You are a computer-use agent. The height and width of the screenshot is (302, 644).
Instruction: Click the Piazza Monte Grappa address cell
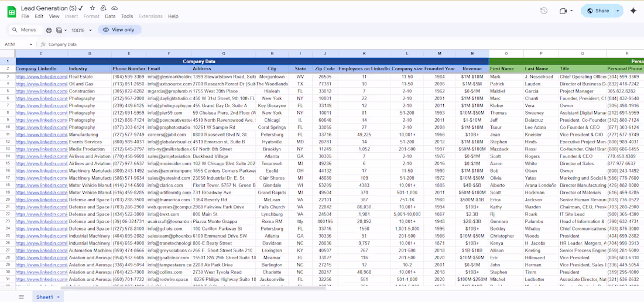click(x=224, y=222)
